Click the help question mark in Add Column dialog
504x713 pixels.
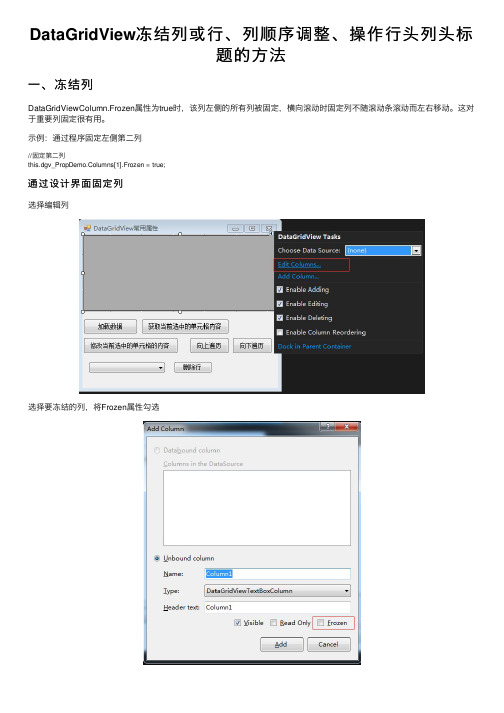click(x=328, y=427)
